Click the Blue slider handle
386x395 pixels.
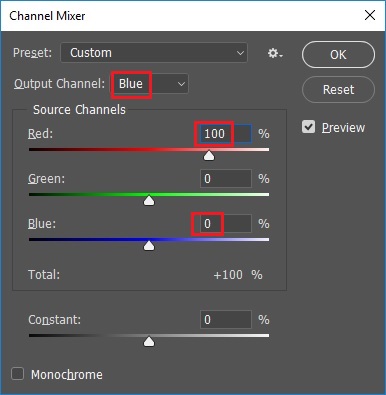[149, 245]
